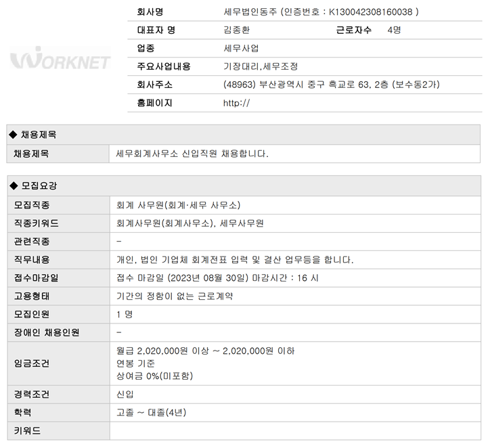Click the 경력조건 value 신입

[x=125, y=395]
